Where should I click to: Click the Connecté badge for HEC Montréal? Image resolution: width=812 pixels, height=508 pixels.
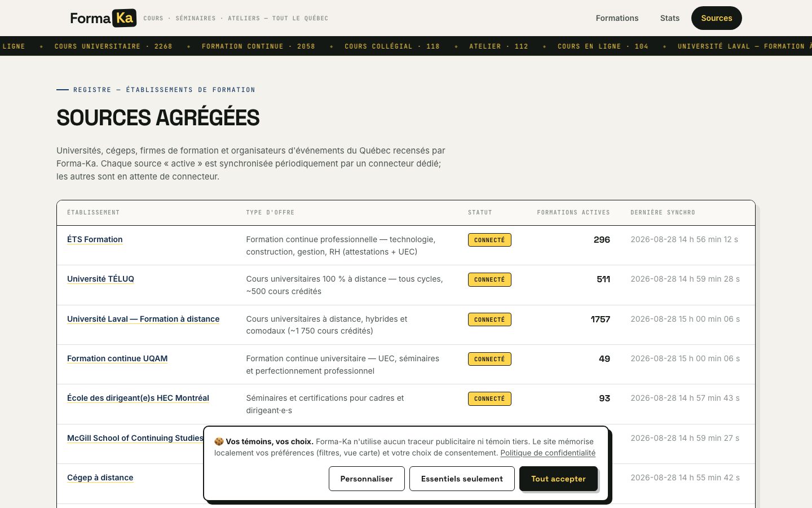click(489, 398)
